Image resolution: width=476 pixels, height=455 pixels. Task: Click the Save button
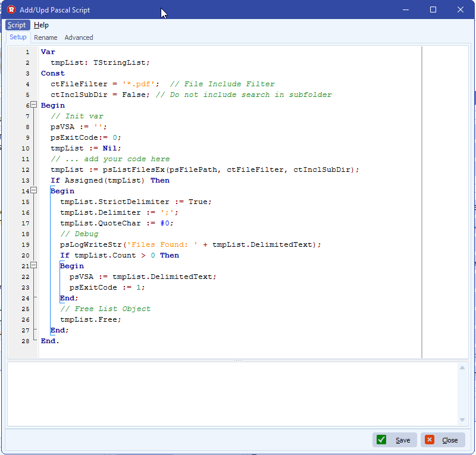(x=394, y=440)
